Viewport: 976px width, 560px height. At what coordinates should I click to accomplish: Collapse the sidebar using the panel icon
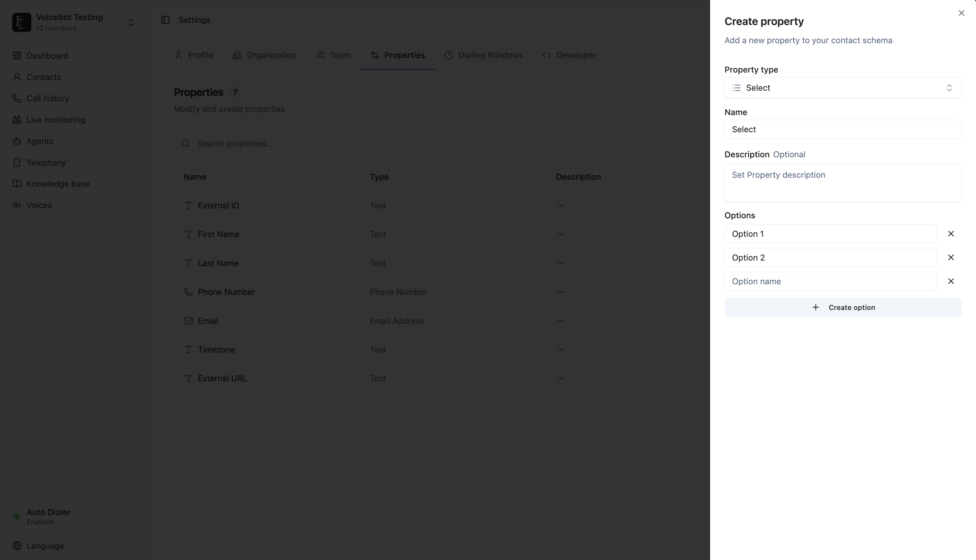[x=165, y=20]
